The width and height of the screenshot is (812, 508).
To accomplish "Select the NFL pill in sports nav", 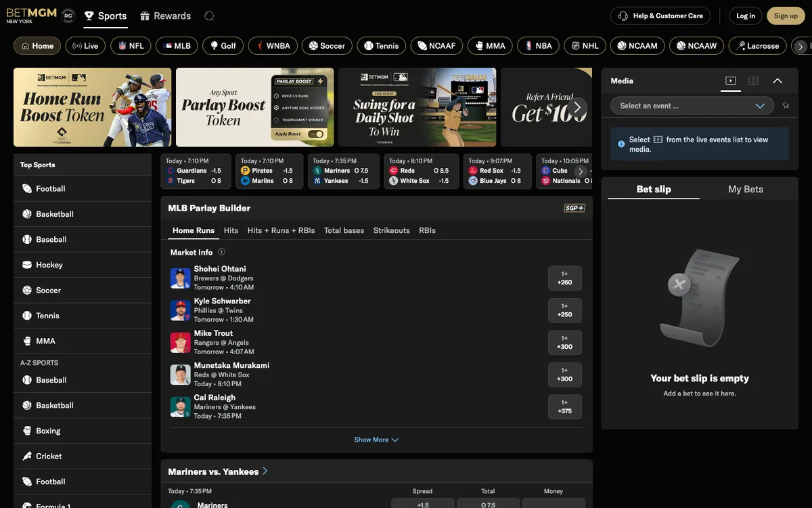I will click(131, 46).
